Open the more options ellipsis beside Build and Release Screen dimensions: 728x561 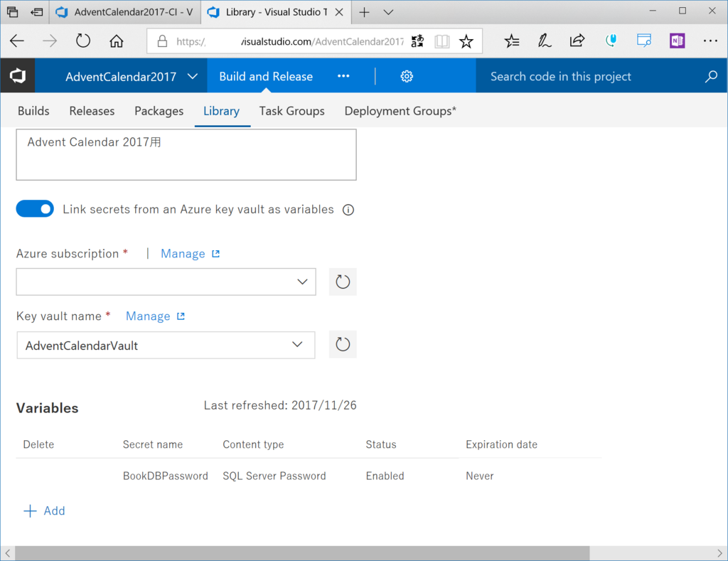(x=343, y=76)
